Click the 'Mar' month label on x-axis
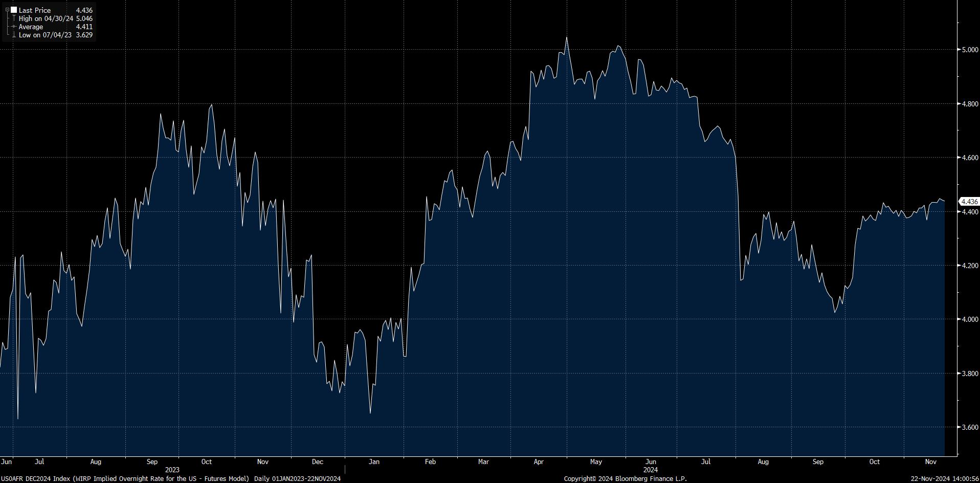 point(483,462)
